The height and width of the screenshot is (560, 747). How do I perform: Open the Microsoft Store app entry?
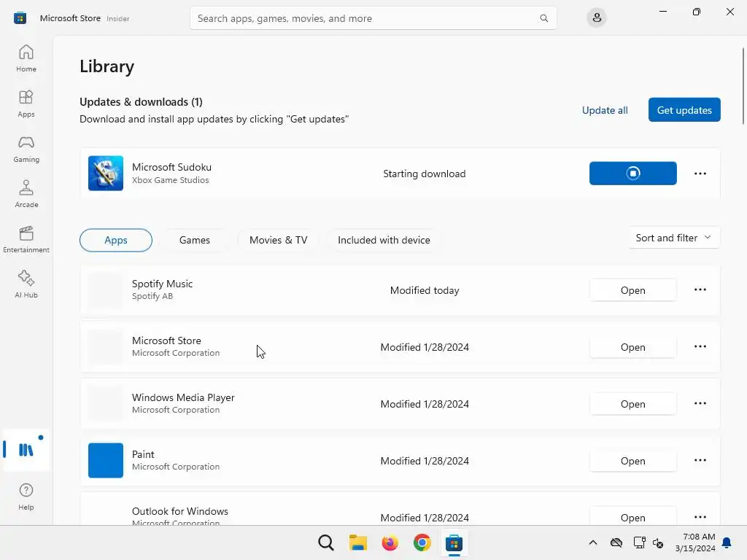coord(632,347)
